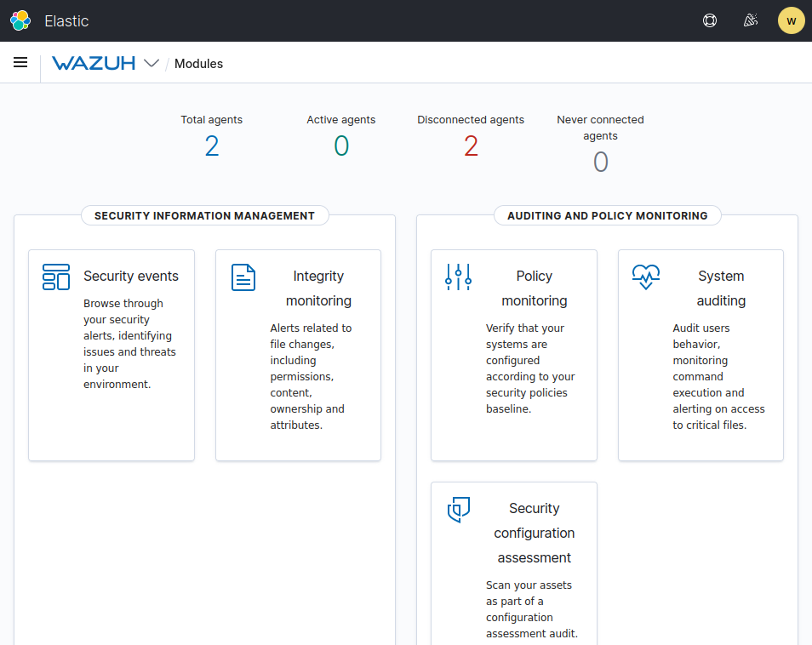Click the Active agents count
812x645 pixels.
(340, 146)
